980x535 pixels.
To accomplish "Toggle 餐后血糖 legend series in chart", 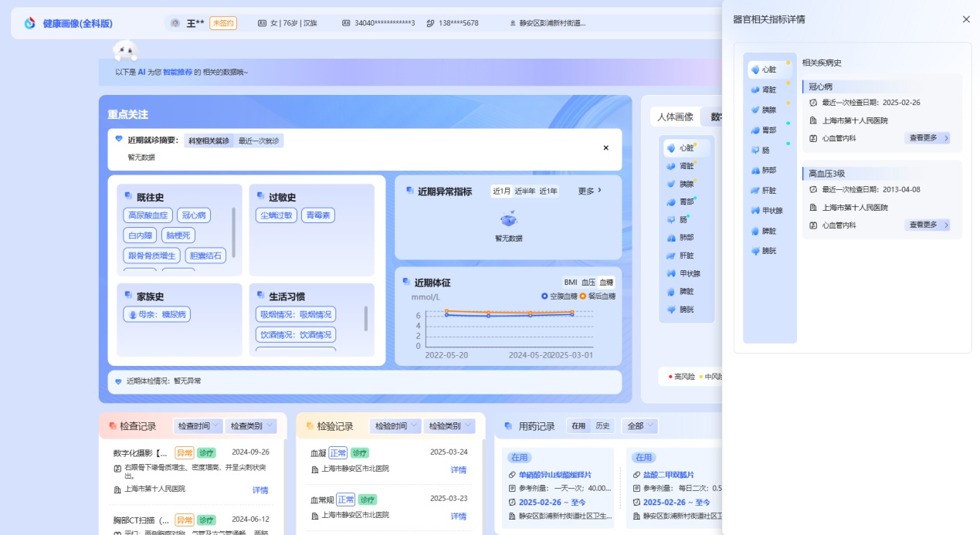I will tap(598, 296).
